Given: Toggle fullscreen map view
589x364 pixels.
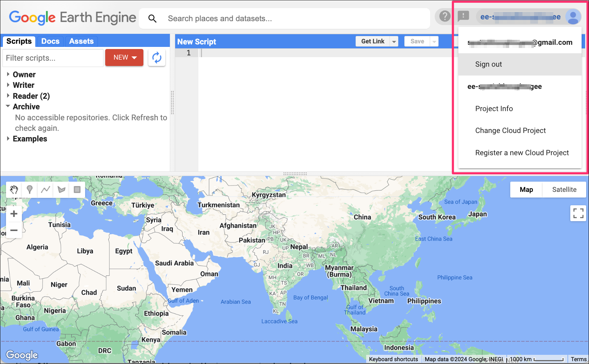Looking at the screenshot, I should click(x=578, y=213).
